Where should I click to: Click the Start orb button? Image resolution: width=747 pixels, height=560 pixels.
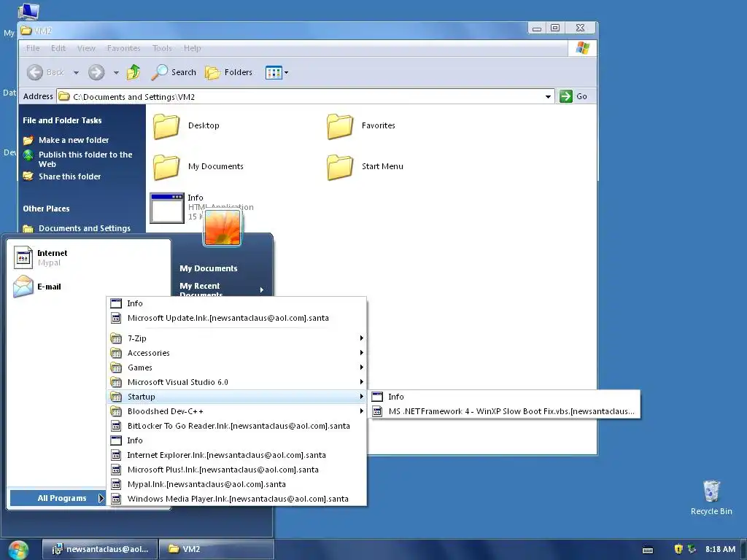click(x=18, y=550)
